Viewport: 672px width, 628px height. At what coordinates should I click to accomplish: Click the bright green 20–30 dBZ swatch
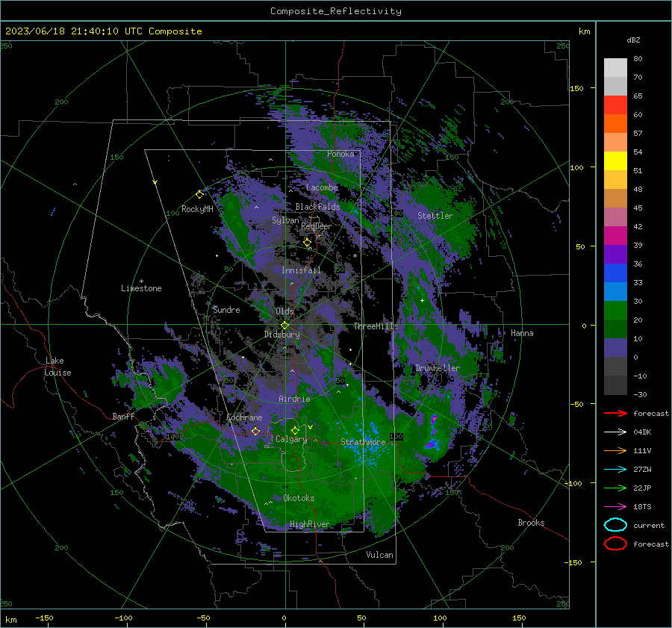[x=615, y=310]
